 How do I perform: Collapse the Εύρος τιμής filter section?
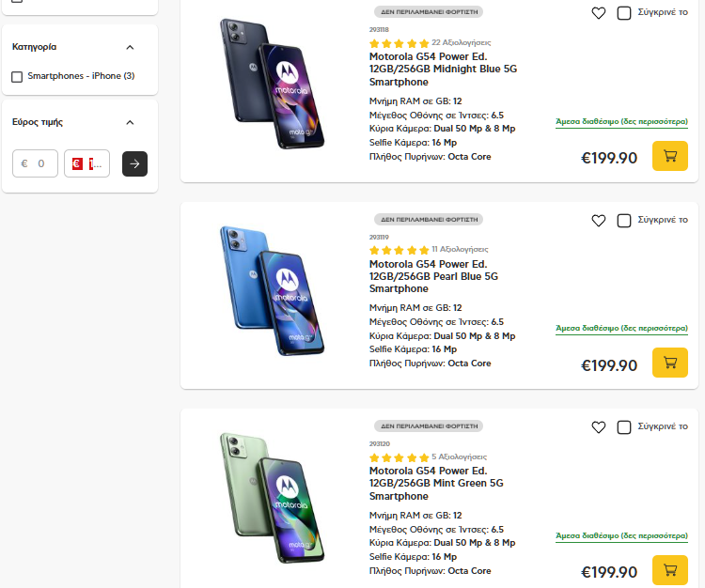coord(130,122)
